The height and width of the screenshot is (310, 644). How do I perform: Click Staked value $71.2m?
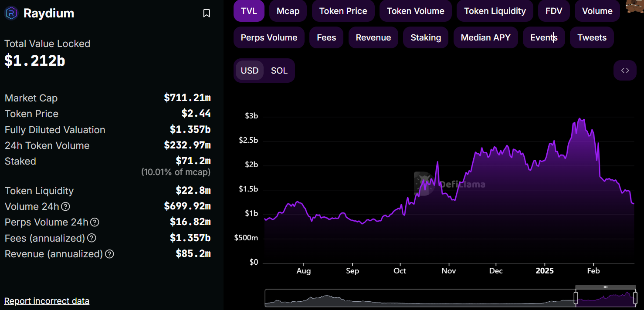tap(193, 161)
